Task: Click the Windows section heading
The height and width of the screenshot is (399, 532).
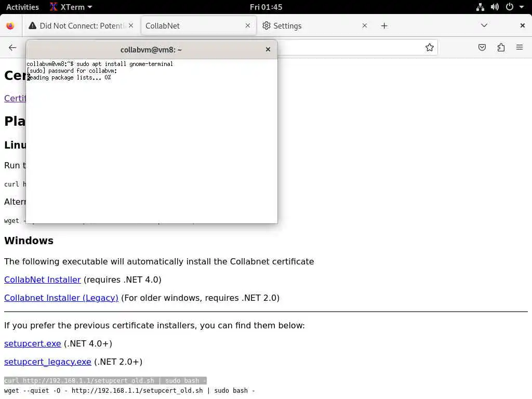Action: click(x=29, y=241)
